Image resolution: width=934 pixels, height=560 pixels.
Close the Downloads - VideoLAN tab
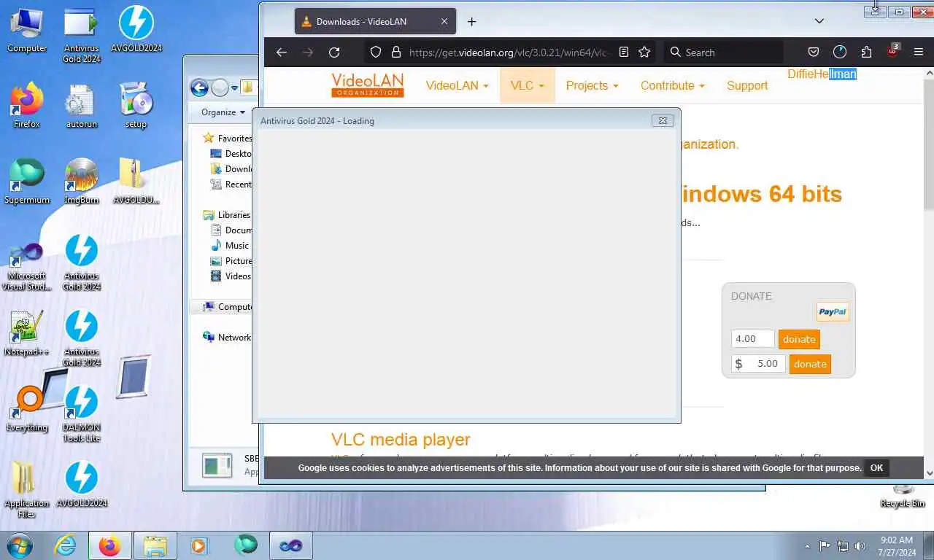click(444, 22)
